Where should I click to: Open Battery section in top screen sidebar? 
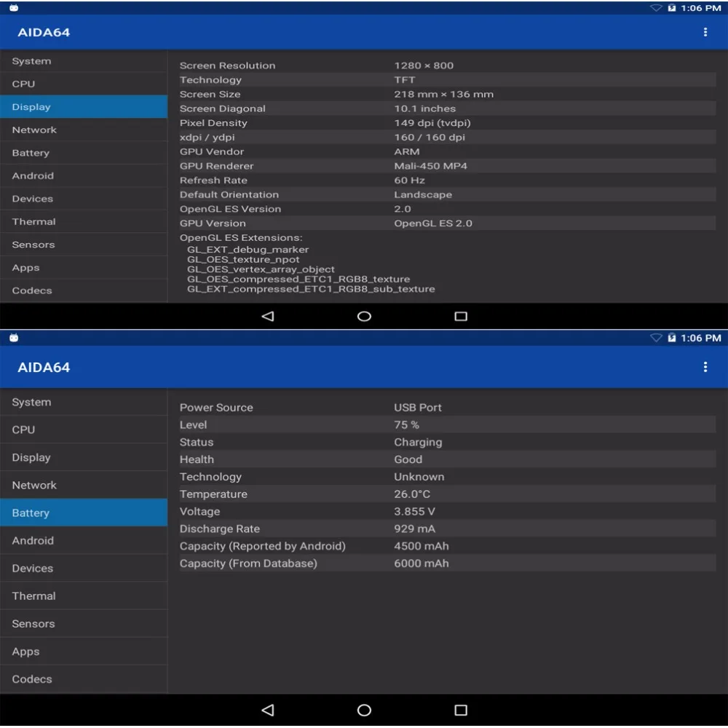[84, 153]
